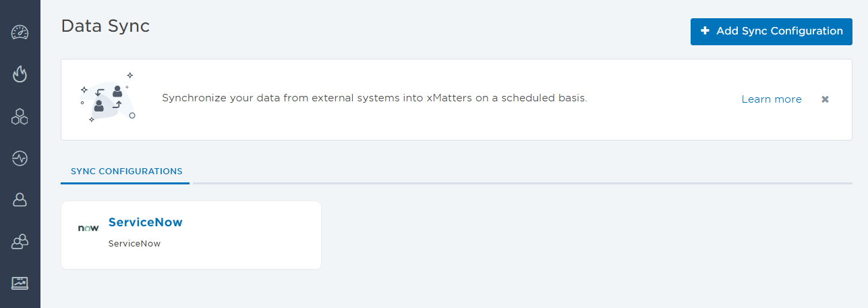Click the single user icon in sidebar
This screenshot has width=868, height=308.
(20, 200)
